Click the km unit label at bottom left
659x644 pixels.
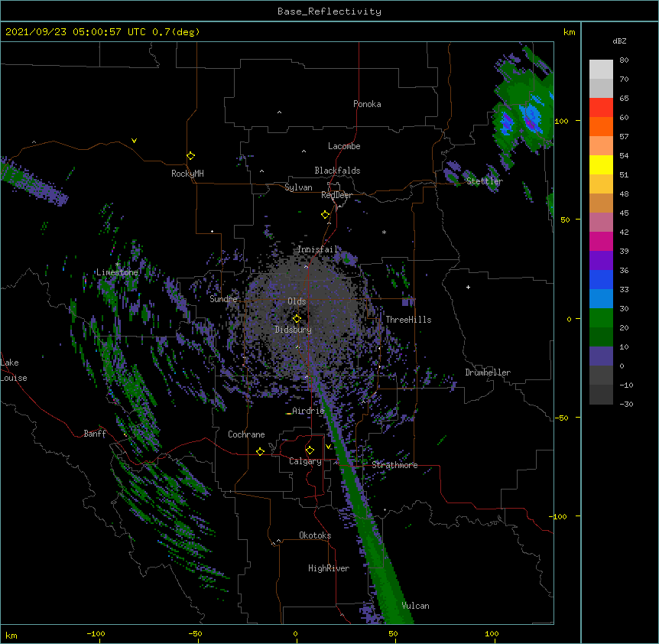(x=11, y=636)
